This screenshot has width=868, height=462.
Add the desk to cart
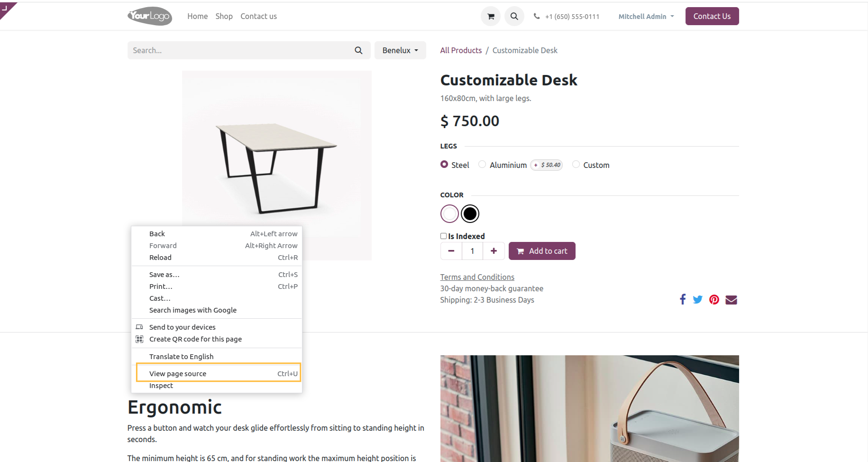[x=542, y=251]
